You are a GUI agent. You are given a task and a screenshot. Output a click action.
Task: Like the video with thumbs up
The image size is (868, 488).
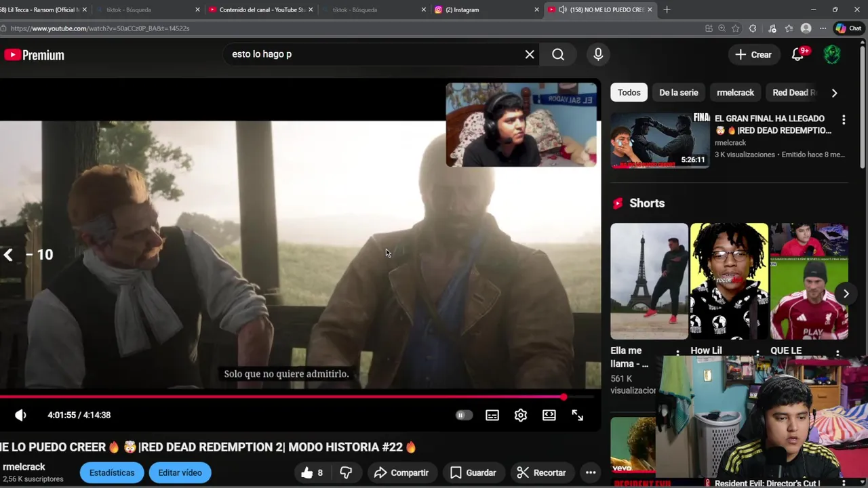313,472
